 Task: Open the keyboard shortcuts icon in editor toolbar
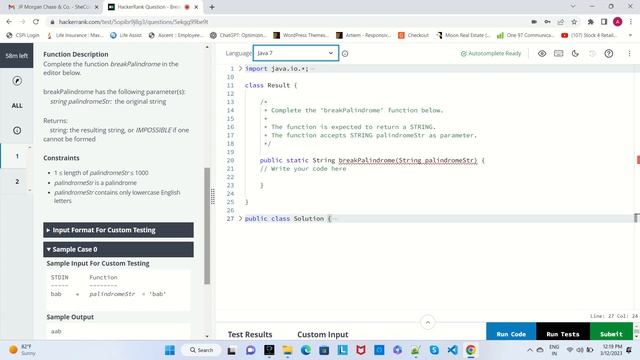click(558, 53)
